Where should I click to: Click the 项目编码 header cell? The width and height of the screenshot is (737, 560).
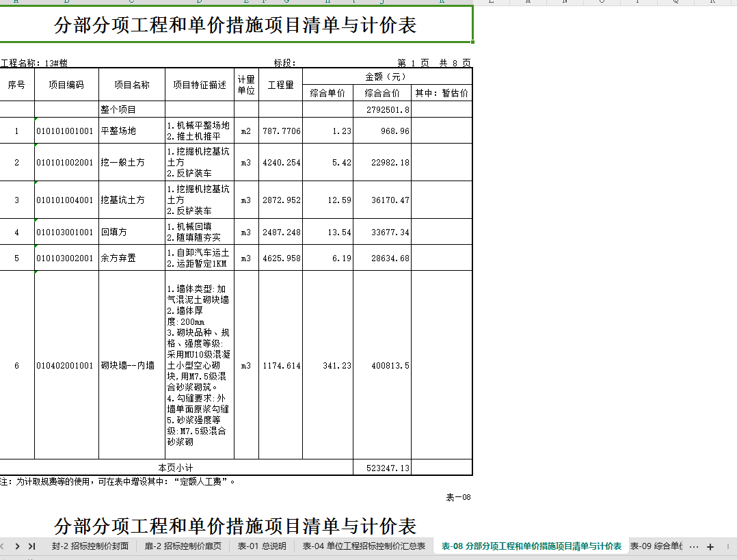pos(66,85)
